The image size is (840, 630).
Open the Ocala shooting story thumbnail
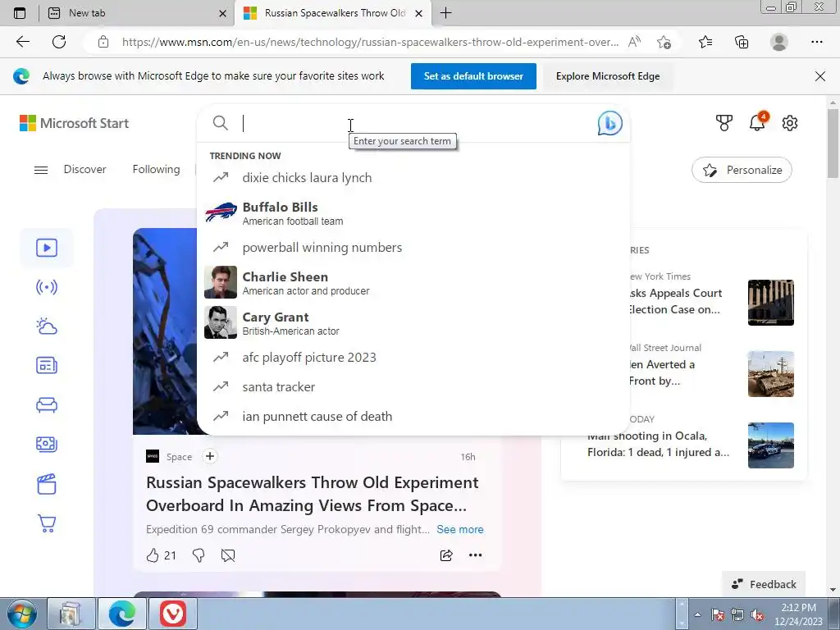click(x=771, y=445)
